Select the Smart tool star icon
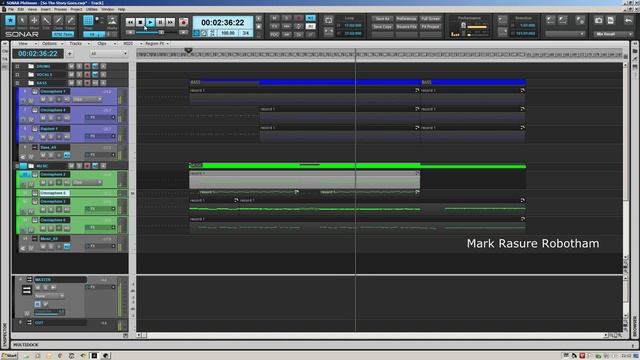 point(10,20)
